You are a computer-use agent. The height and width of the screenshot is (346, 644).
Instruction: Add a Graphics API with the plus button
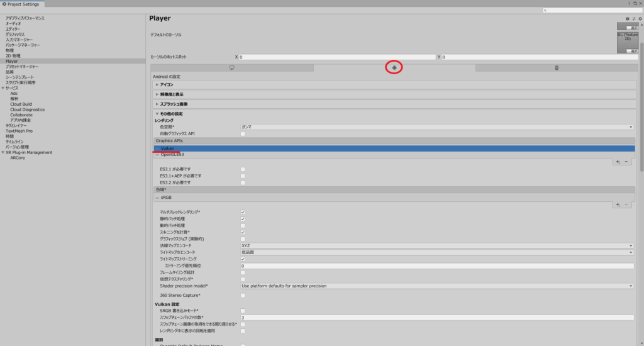[x=618, y=162]
